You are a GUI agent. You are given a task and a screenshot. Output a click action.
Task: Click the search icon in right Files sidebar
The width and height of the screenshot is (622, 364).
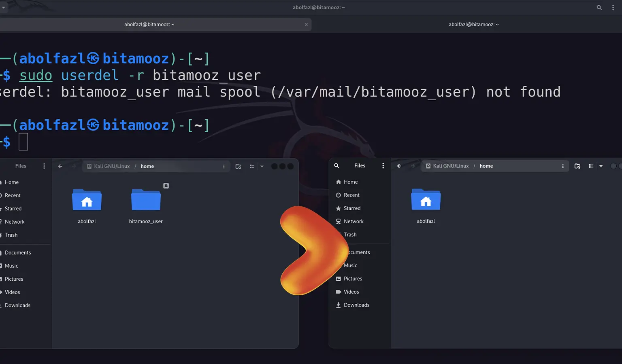tap(337, 166)
